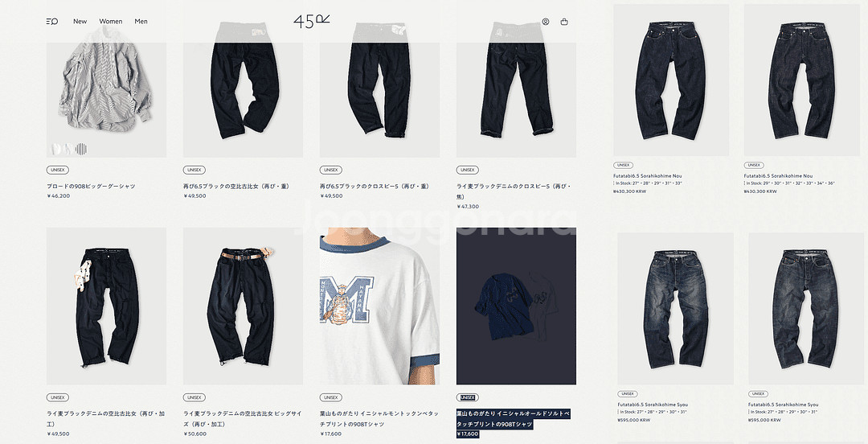Screen dimensions: 868x444
Task: Open the ¥47,300 ライ麦ブラックデニム product title
Action: [514, 191]
